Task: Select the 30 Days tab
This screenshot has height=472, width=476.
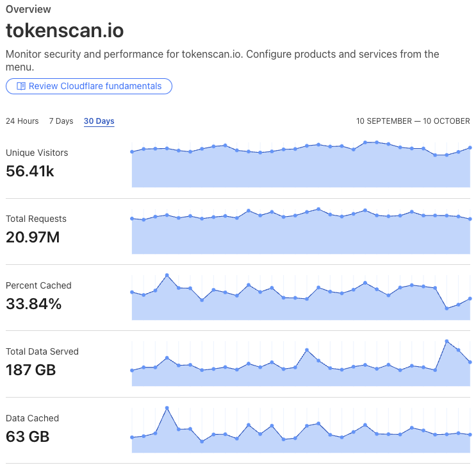Action: pyautogui.click(x=99, y=121)
